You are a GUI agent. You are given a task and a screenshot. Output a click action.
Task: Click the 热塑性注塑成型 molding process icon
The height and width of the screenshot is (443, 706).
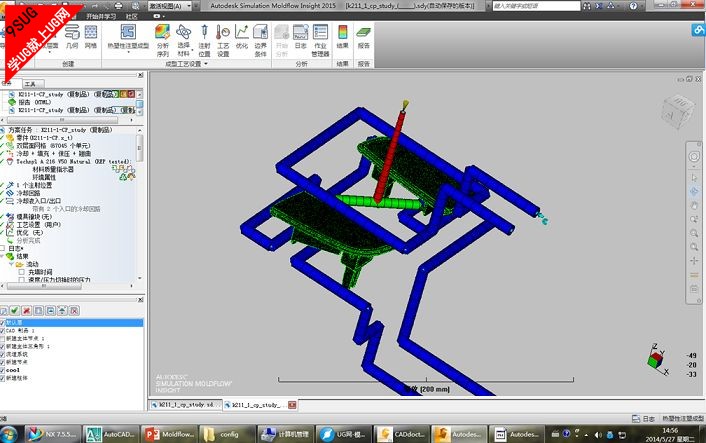128,33
